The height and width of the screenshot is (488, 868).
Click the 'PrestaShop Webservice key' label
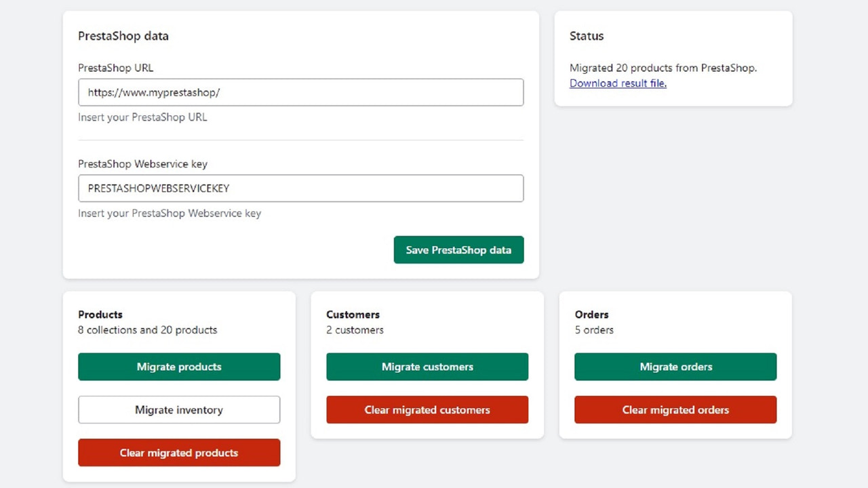click(x=142, y=164)
